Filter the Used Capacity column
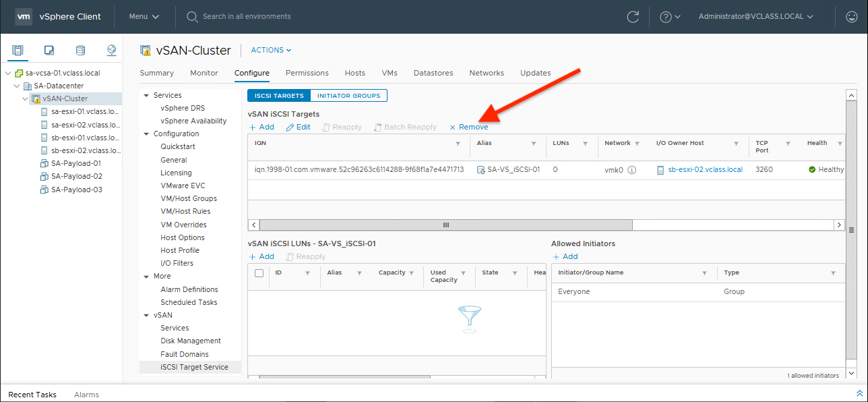 tap(464, 273)
